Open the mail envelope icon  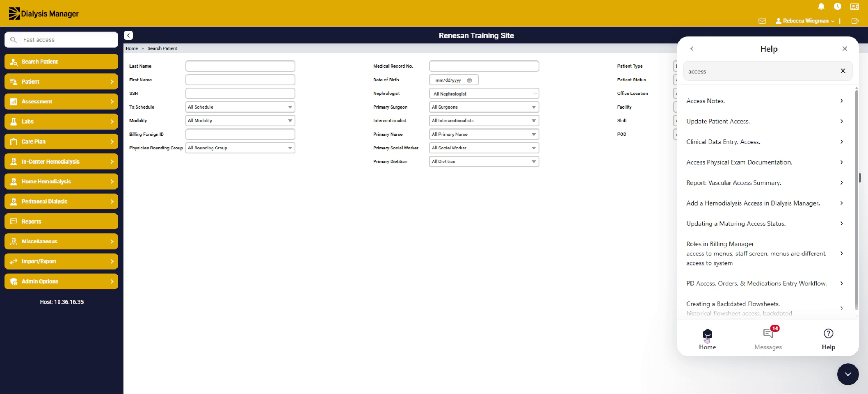point(762,21)
